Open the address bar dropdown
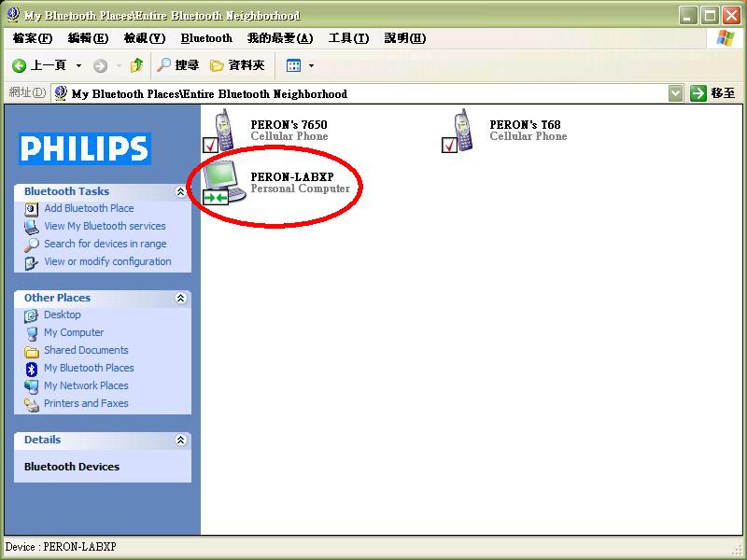Viewport: 747px width, 560px height. coord(675,93)
